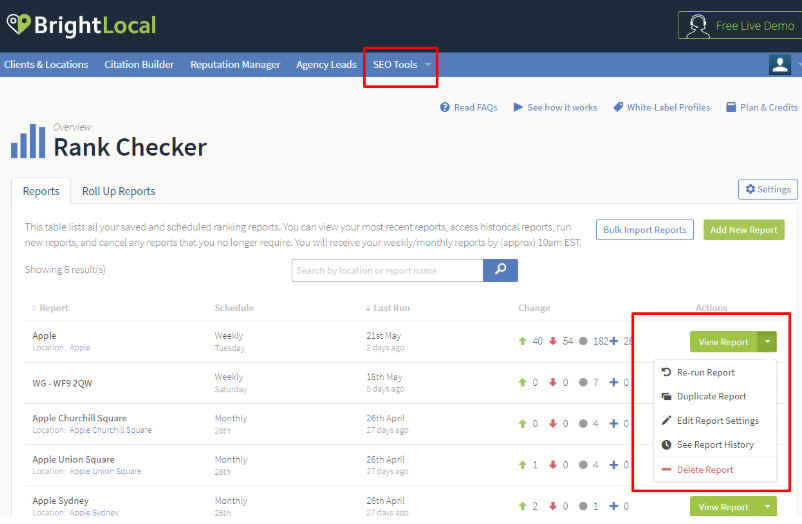Click View Report for the Apple Sydney row
Image resolution: width=802 pixels, height=524 pixels.
[723, 507]
